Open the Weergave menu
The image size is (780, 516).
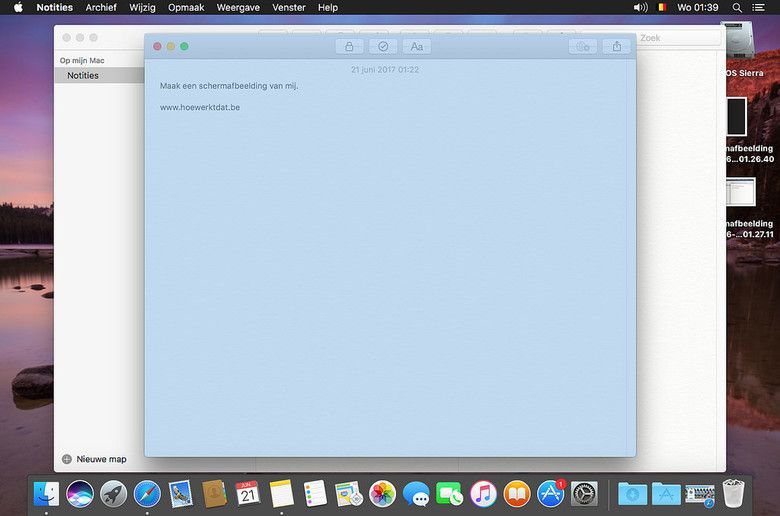pos(238,7)
